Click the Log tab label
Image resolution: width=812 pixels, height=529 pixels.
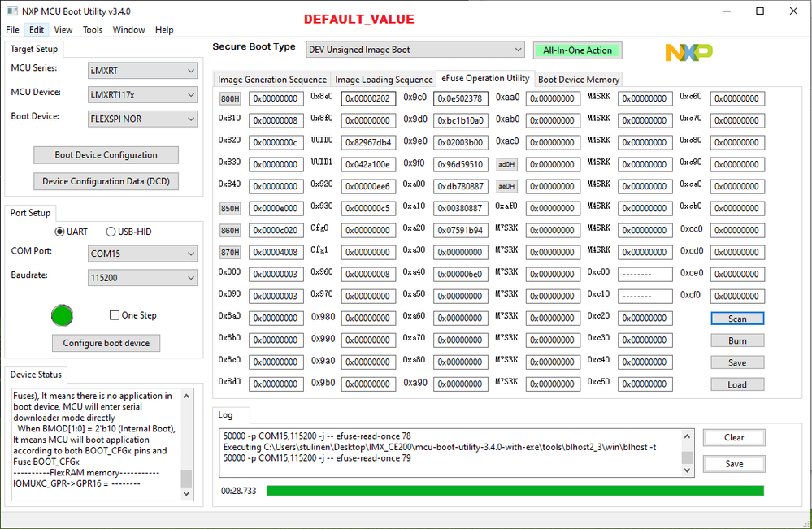pos(225,414)
